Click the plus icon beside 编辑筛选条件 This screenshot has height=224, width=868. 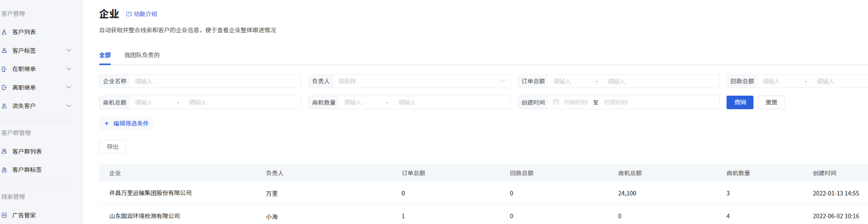[107, 124]
